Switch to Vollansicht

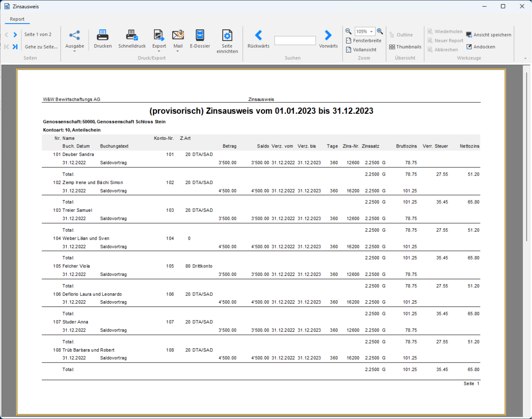(361, 50)
